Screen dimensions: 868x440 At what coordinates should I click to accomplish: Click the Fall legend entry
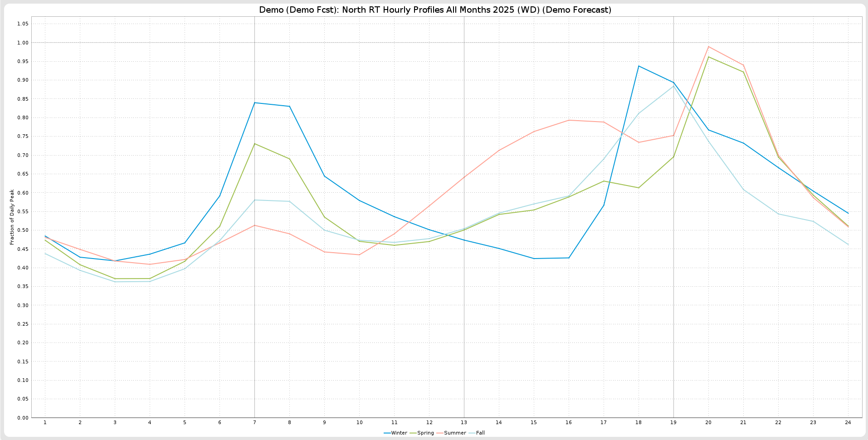477,433
